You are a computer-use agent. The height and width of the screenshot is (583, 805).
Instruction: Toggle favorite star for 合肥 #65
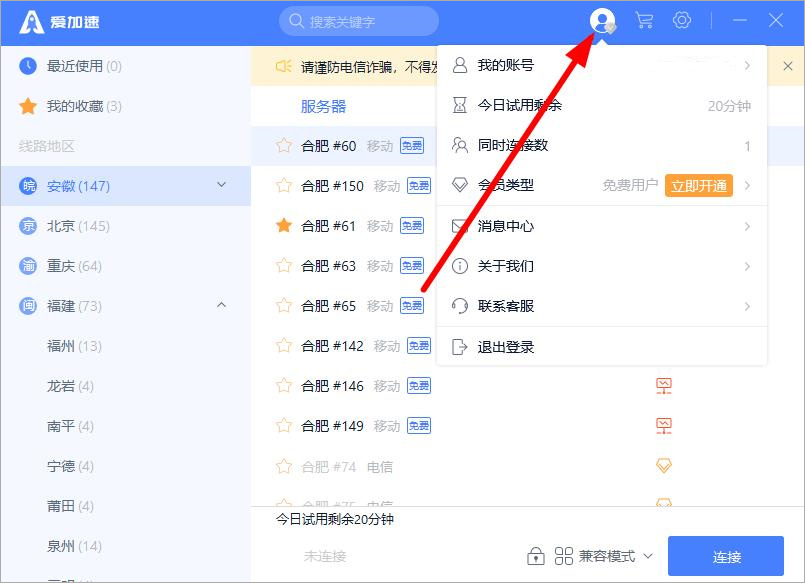coord(284,305)
